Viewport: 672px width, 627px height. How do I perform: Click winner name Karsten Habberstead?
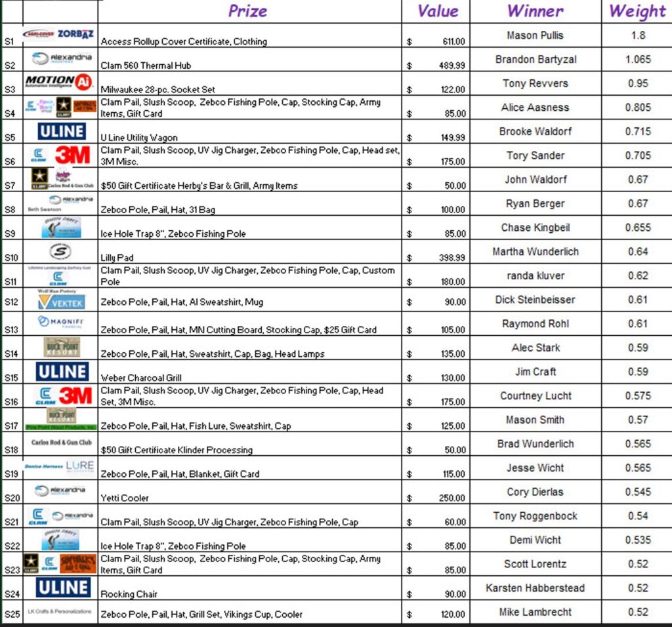tap(535, 588)
